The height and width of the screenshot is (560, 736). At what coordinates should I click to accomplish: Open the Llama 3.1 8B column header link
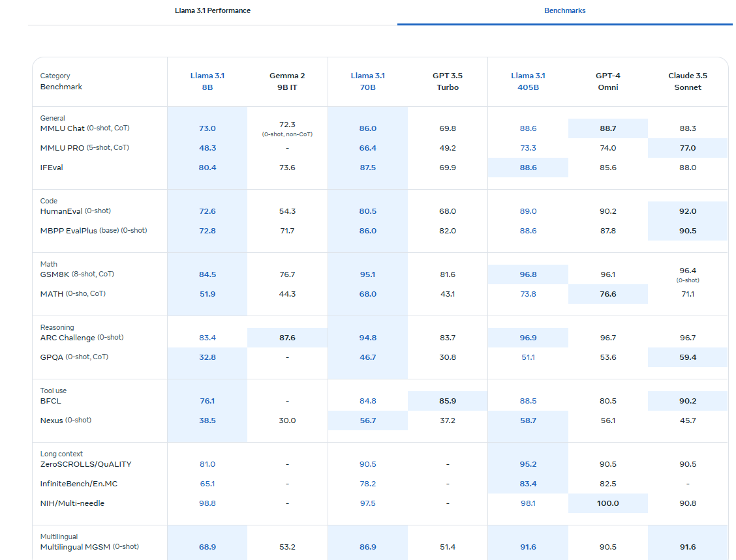coord(207,81)
